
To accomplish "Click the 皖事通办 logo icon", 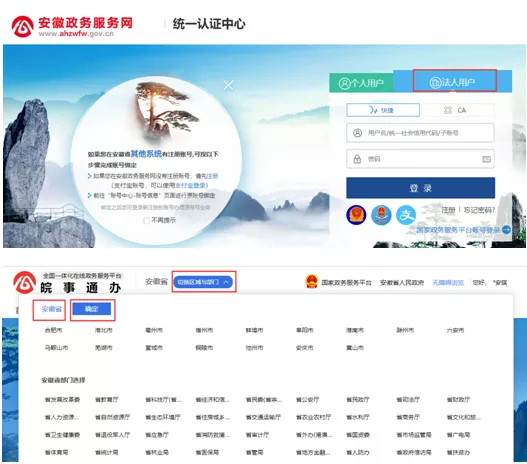I will click(24, 282).
